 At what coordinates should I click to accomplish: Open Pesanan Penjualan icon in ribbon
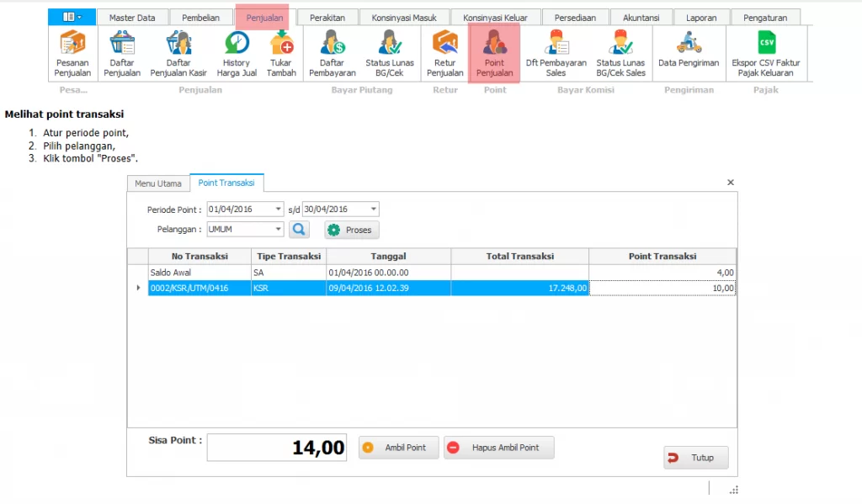(72, 53)
